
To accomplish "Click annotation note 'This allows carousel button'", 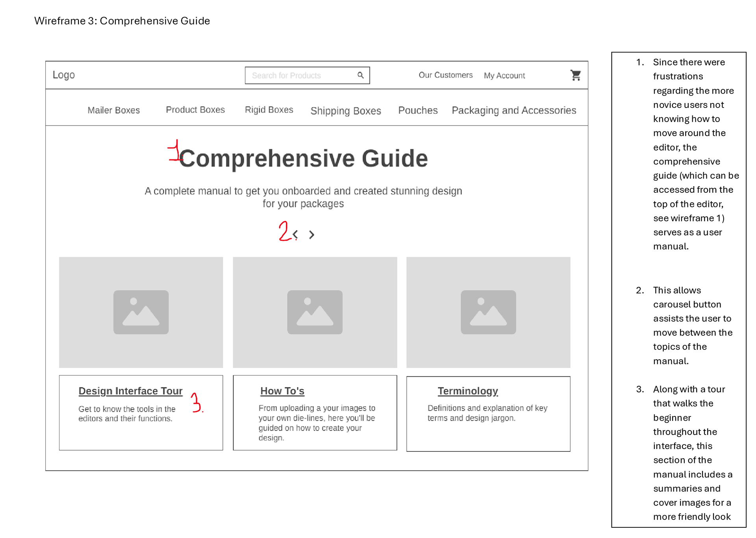I will point(693,325).
